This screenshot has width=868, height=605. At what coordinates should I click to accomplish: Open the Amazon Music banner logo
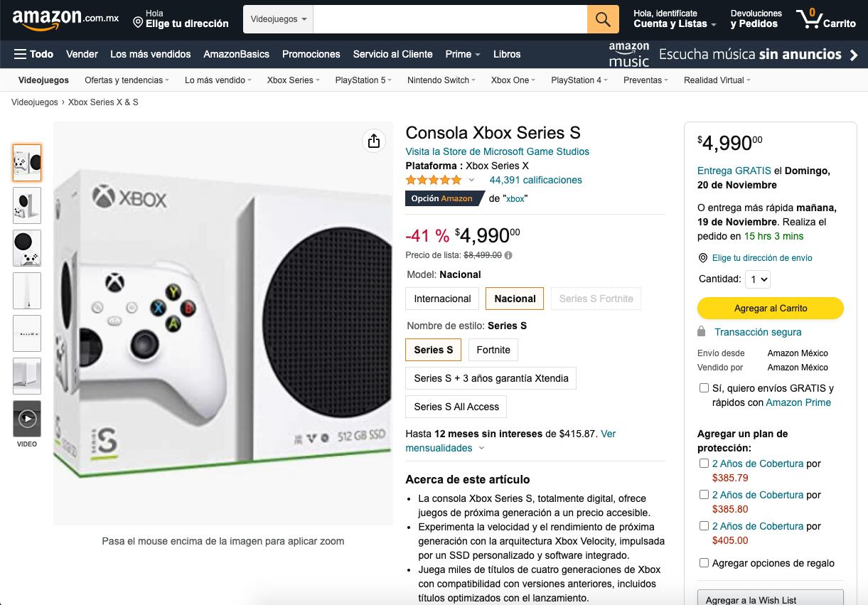click(628, 54)
